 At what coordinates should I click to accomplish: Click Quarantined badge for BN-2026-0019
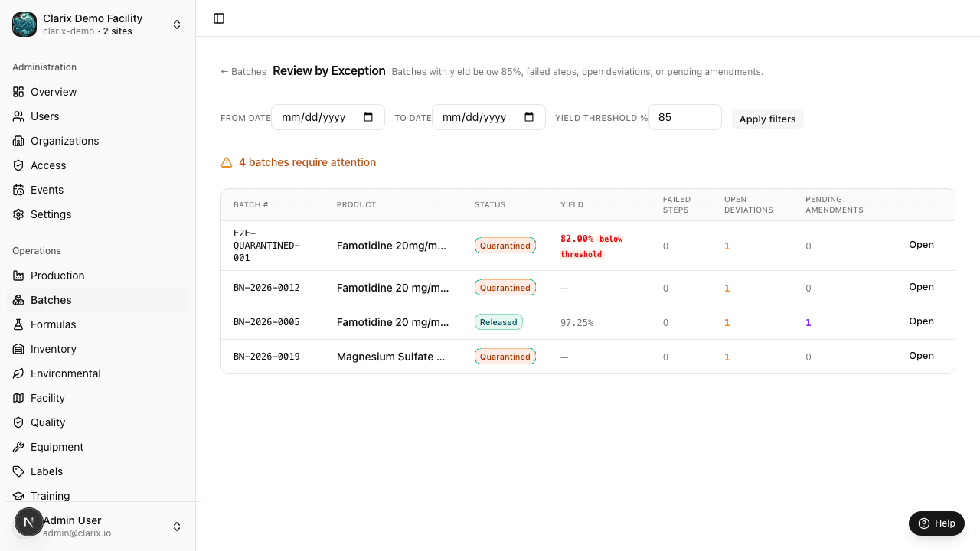pos(505,357)
